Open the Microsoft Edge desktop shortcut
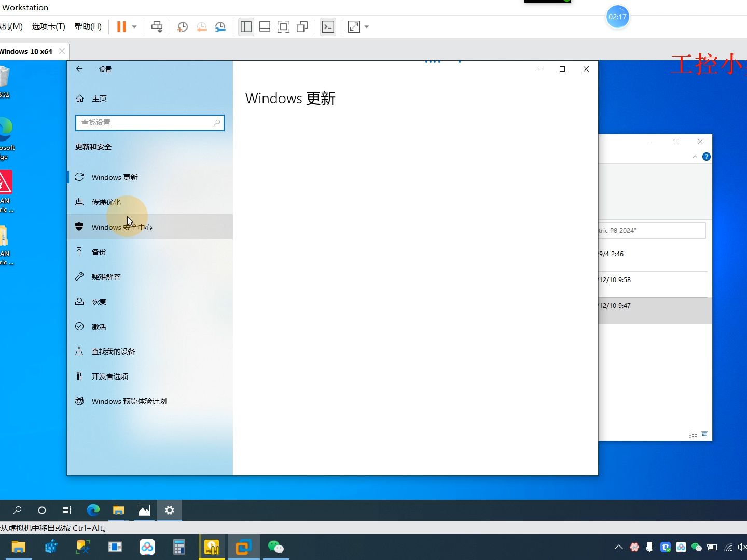747x560 pixels. pos(7,137)
